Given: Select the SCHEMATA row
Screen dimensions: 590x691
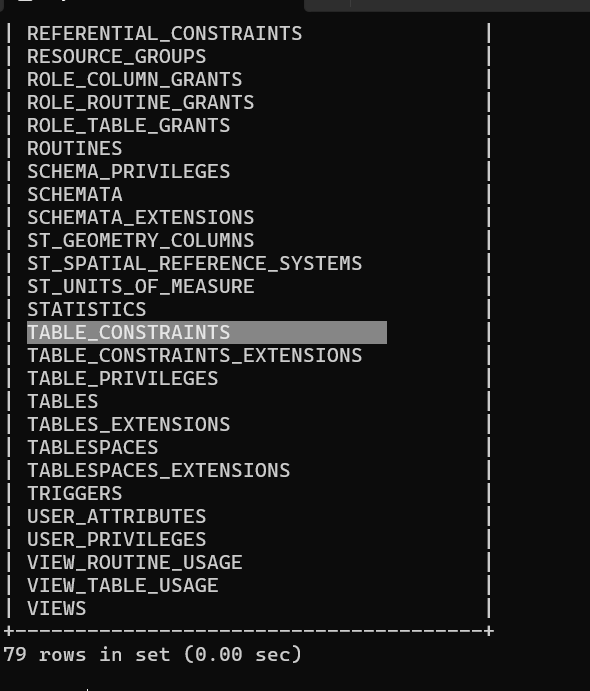Looking at the screenshot, I should [x=75, y=194].
